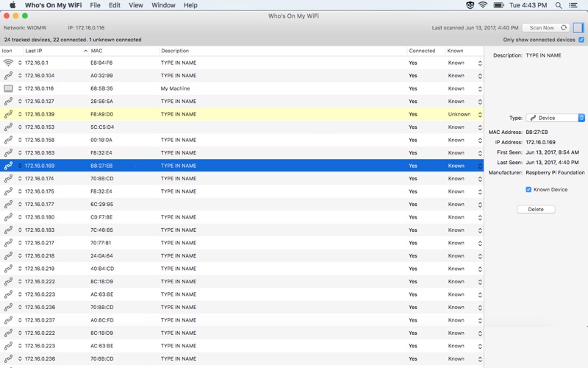Viewport: 588px width, 368px height.
Task: Open the icon picker stepper for 172.16.0.217
Action: coord(20,243)
